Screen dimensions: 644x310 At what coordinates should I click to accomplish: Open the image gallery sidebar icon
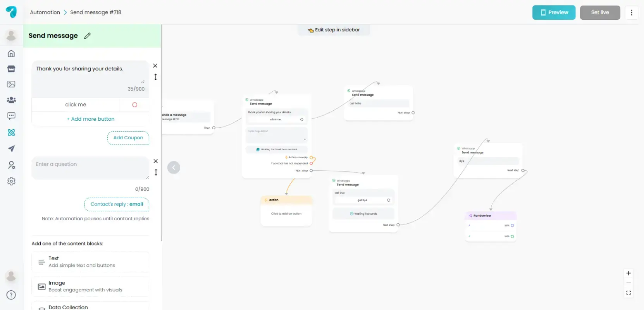11,84
